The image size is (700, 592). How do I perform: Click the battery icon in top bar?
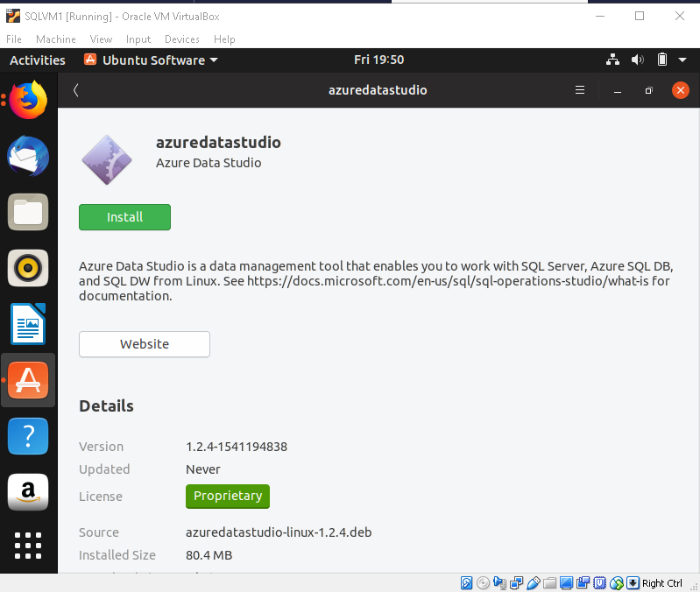(x=662, y=60)
